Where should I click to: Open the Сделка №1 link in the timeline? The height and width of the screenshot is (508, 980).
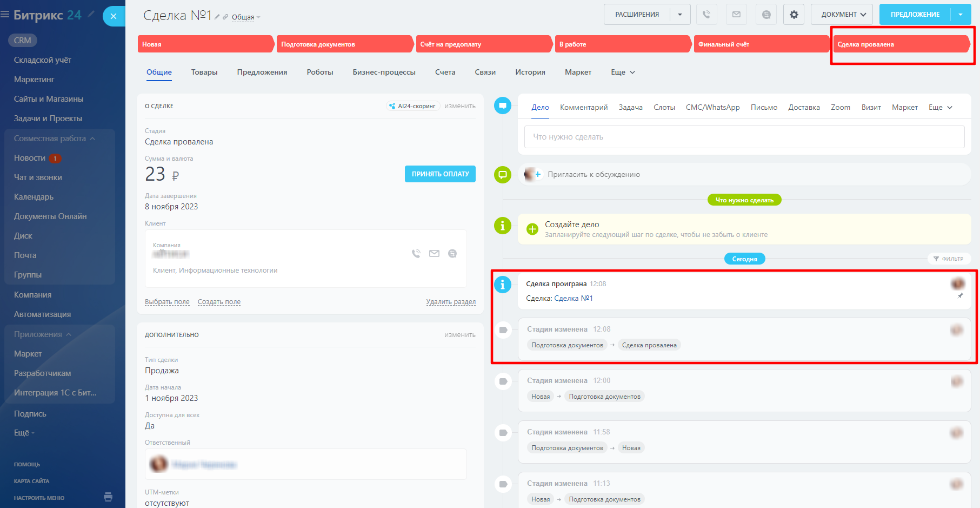(x=574, y=298)
